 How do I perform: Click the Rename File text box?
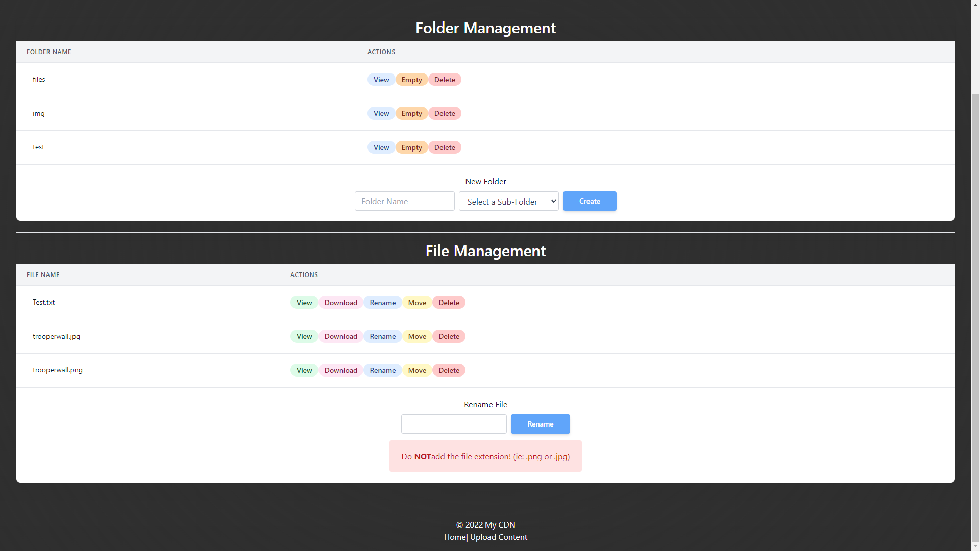coord(453,424)
